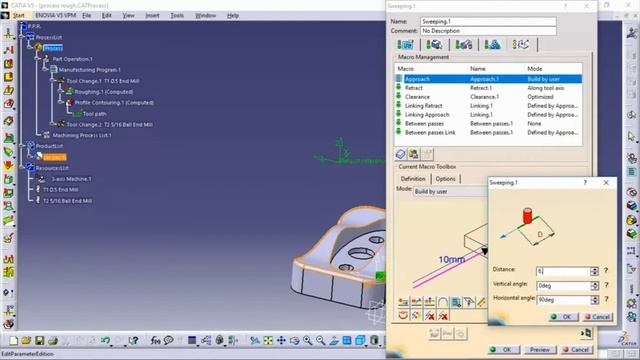The width and height of the screenshot is (640, 360).
Task: Click the help question mark beside Vertical angle
Action: 606,285
